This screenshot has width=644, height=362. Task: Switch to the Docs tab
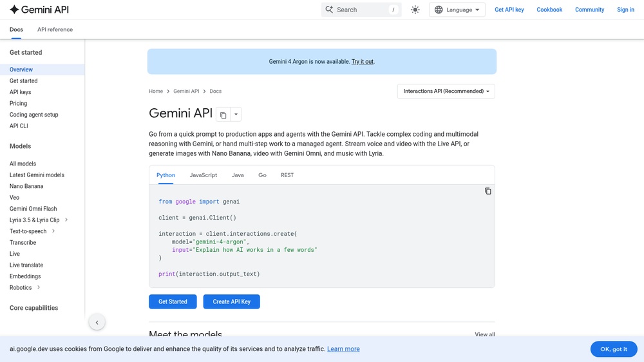(x=16, y=30)
